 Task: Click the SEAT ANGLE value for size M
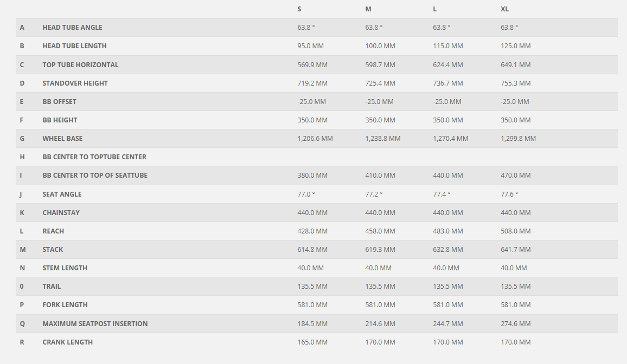pos(374,194)
